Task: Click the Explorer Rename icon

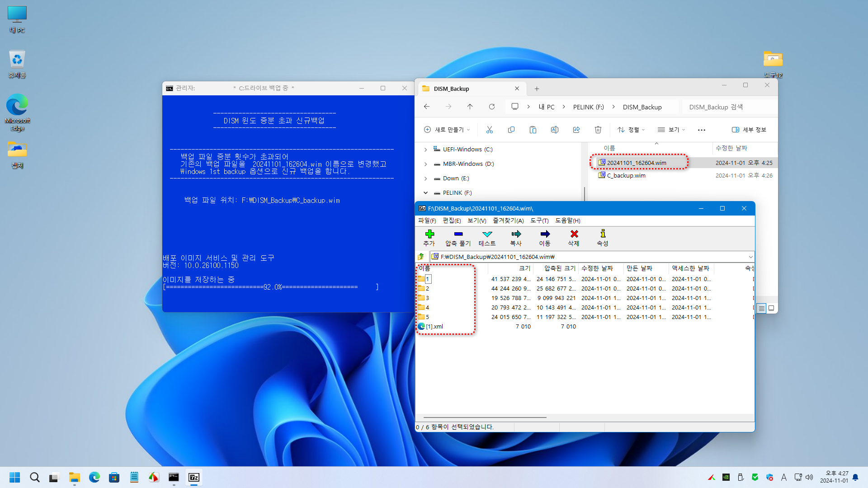Action: pos(554,130)
